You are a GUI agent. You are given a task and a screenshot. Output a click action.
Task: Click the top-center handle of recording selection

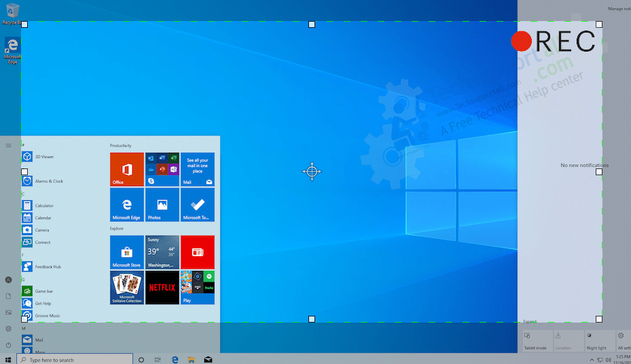312,24
